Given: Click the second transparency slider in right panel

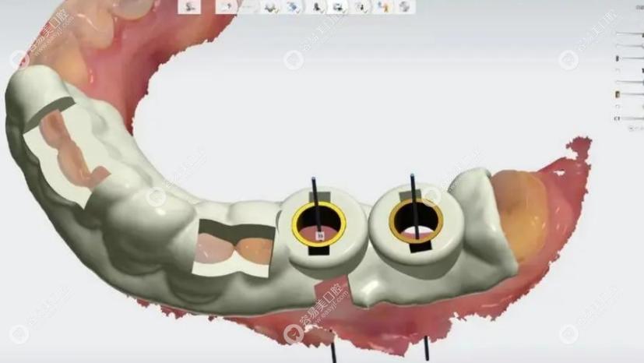Looking at the screenshot, I should [x=632, y=46].
